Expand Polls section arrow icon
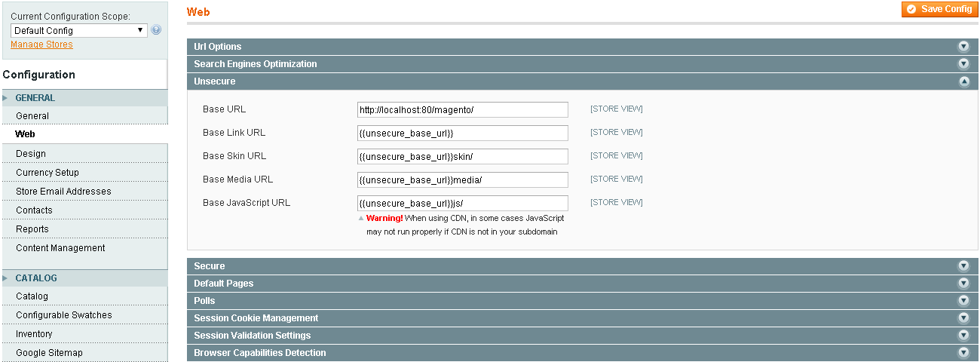 pyautogui.click(x=963, y=301)
